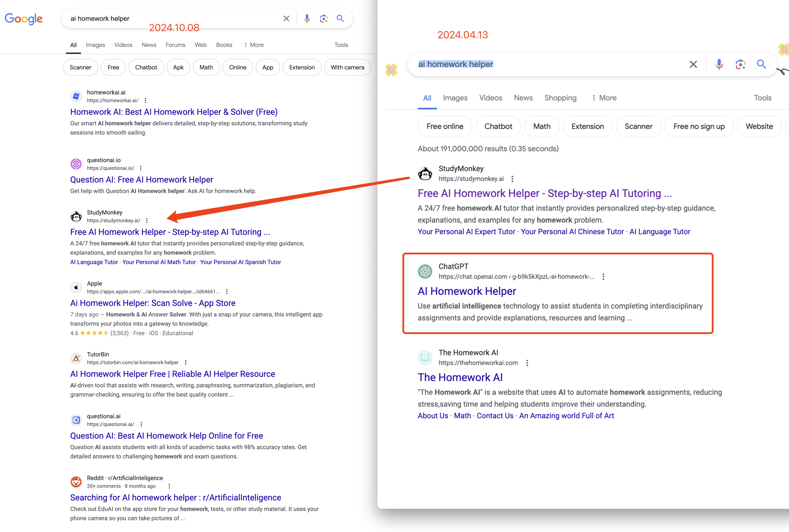Switch to Forums tab in left window
The width and height of the screenshot is (789, 532).
pyautogui.click(x=175, y=45)
